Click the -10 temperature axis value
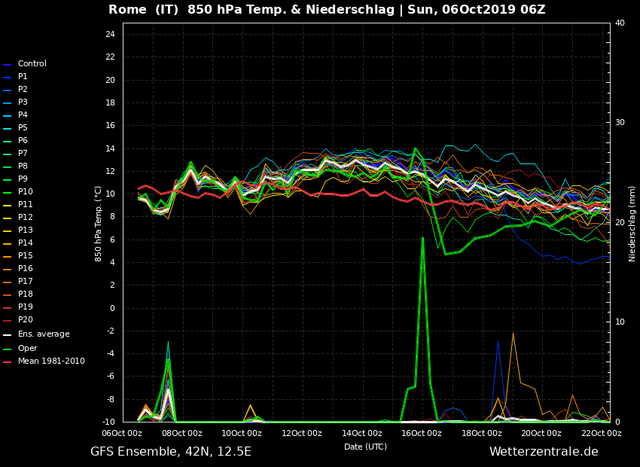Screen dimensions: 640x467 pyautogui.click(x=109, y=422)
